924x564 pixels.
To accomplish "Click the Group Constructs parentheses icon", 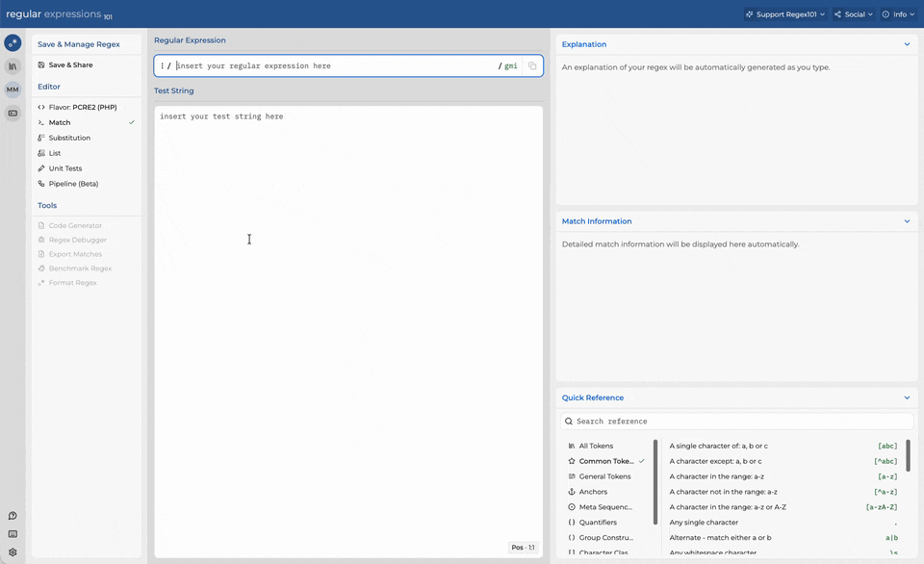I will pos(572,537).
